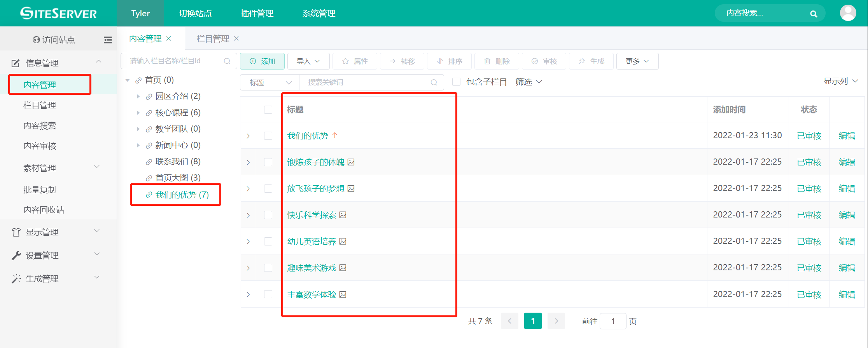Image resolution: width=868 pixels, height=348 pixels.
Task: Click the user avatar icon
Action: pyautogui.click(x=848, y=13)
